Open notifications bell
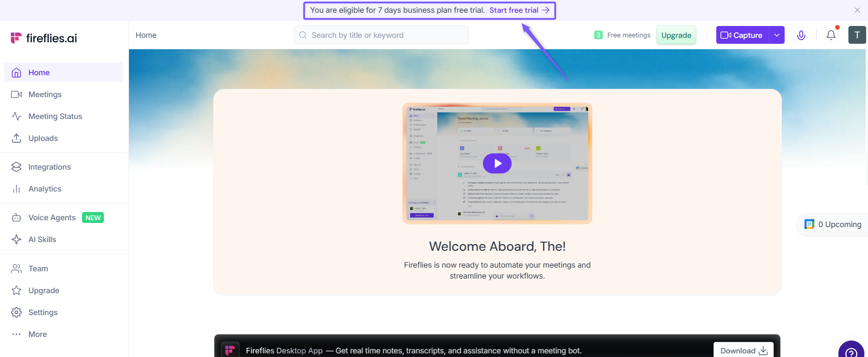 pos(831,35)
